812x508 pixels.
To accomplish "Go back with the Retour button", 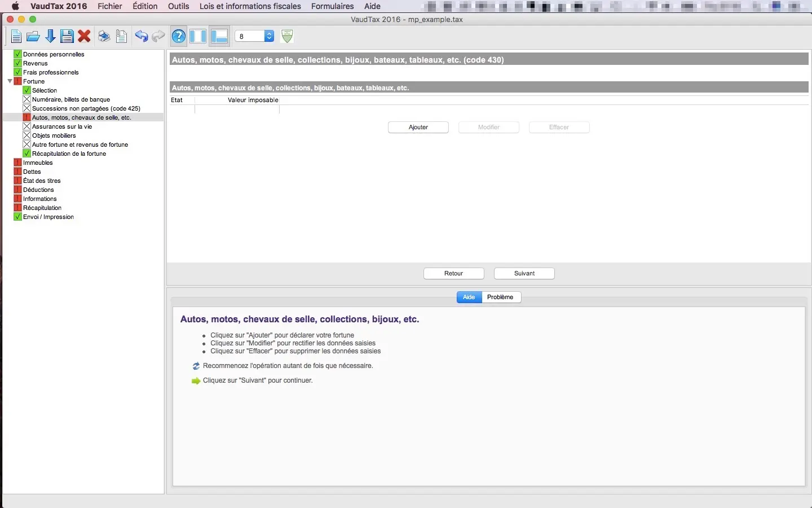I will [454, 274].
